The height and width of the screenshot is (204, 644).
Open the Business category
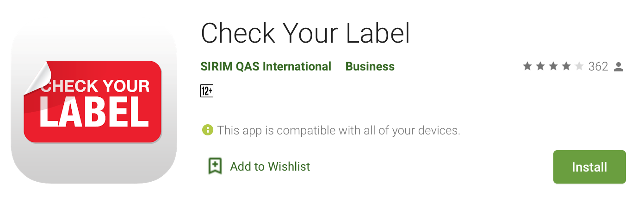[x=370, y=67]
